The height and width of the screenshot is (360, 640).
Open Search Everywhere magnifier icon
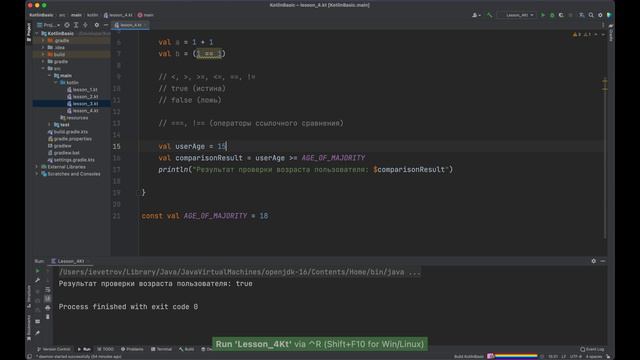pyautogui.click(x=591, y=15)
